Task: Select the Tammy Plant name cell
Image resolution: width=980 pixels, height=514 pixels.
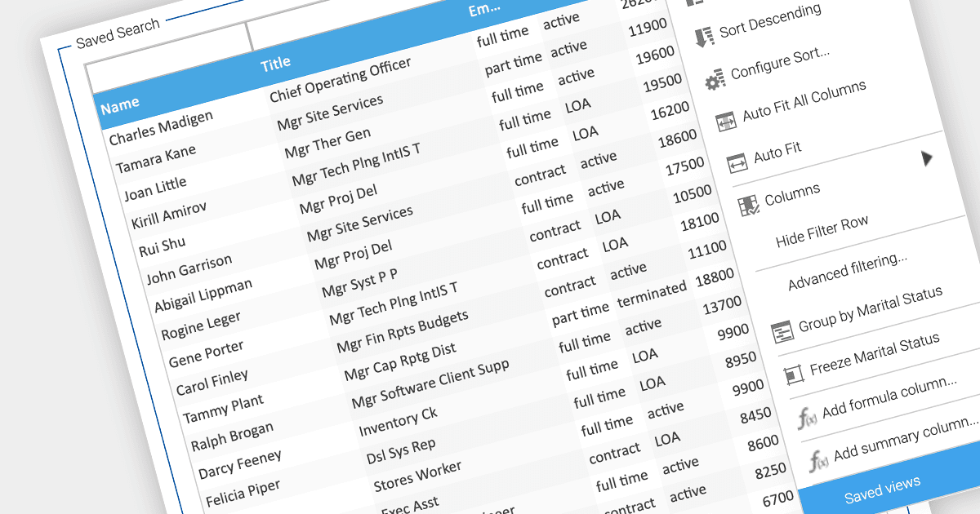Action: pyautogui.click(x=223, y=410)
